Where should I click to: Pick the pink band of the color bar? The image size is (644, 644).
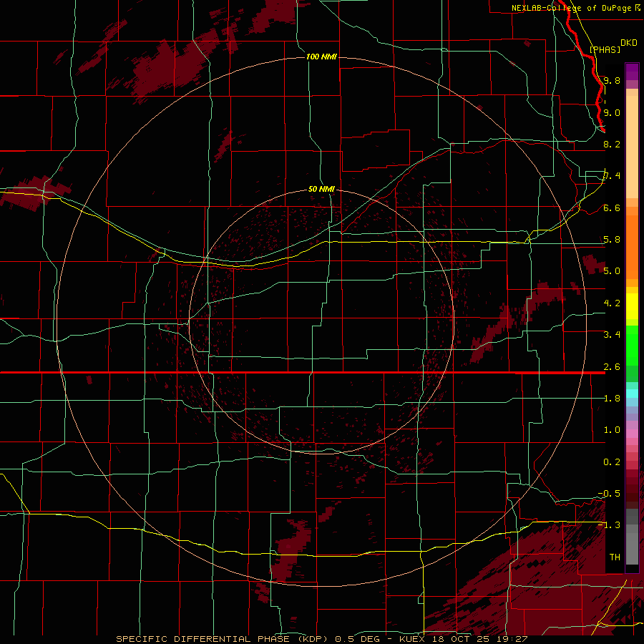click(632, 434)
